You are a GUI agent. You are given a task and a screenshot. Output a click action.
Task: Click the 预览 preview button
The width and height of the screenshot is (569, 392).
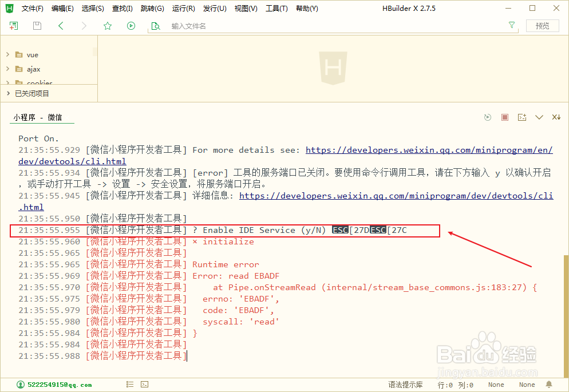543,26
